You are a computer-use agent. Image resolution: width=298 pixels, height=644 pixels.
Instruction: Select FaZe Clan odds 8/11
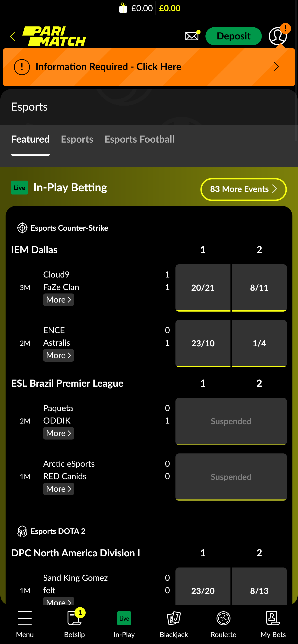point(259,287)
